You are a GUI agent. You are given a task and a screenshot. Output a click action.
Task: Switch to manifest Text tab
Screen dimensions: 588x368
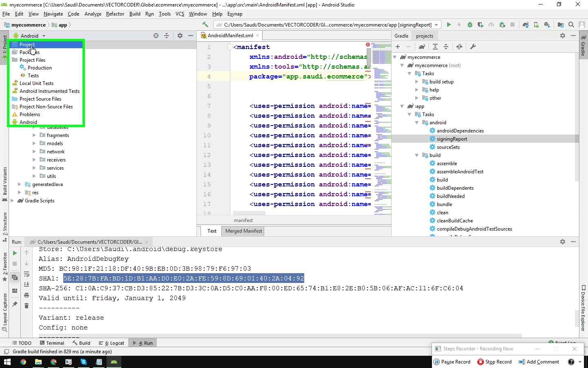click(x=212, y=231)
